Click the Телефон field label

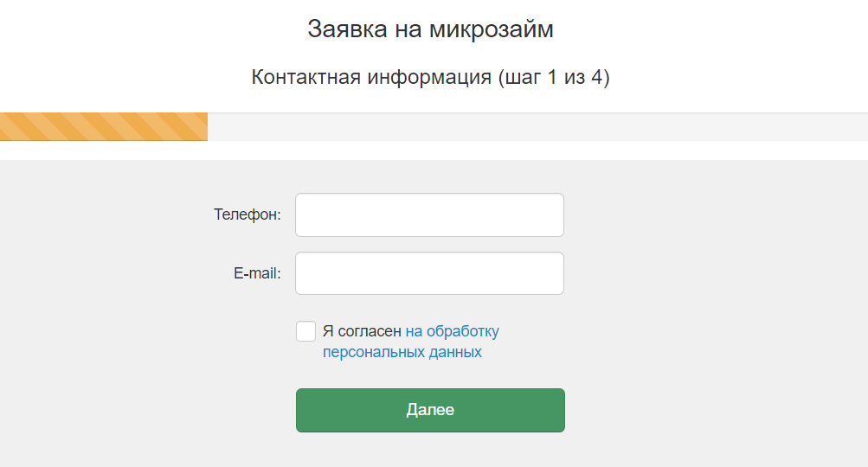pyautogui.click(x=248, y=214)
